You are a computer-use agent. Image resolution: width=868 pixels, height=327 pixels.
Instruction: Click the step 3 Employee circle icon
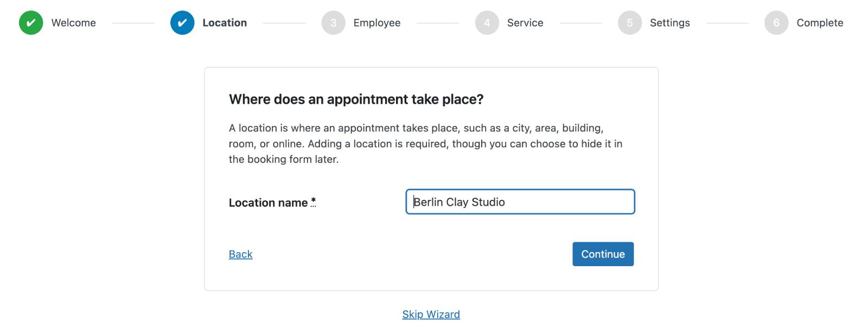tap(333, 23)
